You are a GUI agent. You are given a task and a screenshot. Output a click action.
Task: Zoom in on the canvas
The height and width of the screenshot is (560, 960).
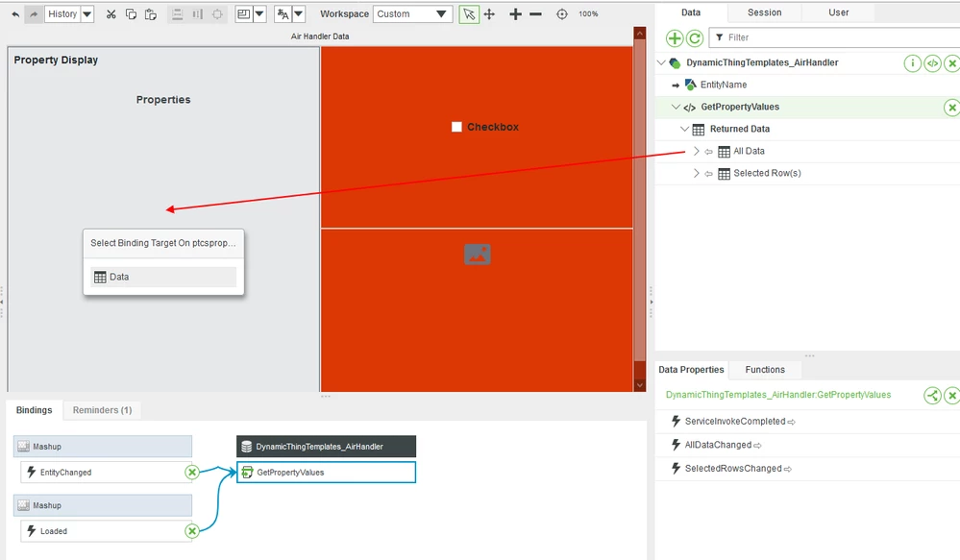pos(515,14)
